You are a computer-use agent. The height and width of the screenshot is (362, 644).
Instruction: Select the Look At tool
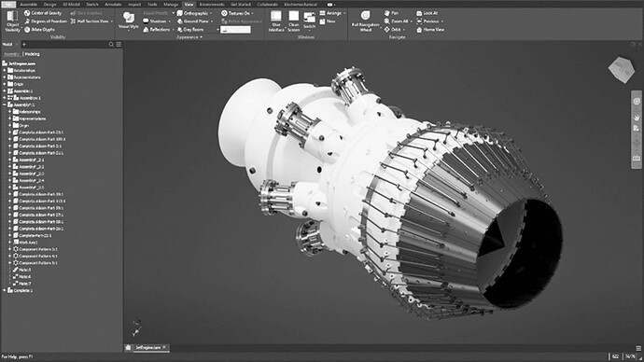(x=427, y=13)
